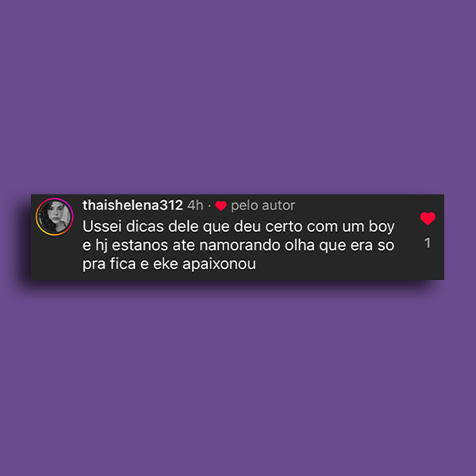The height and width of the screenshot is (476, 476).
Task: Open thaishelena312's profile picture
Action: coord(55,216)
